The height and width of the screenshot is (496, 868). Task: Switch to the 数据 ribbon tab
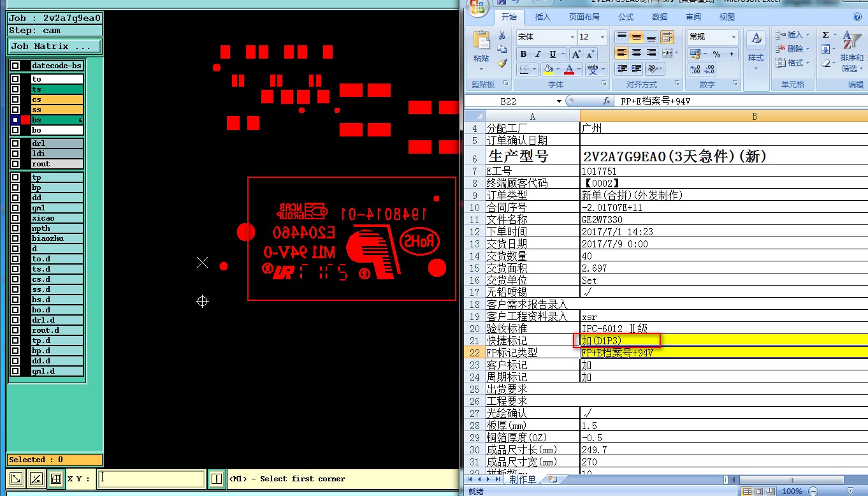point(660,17)
